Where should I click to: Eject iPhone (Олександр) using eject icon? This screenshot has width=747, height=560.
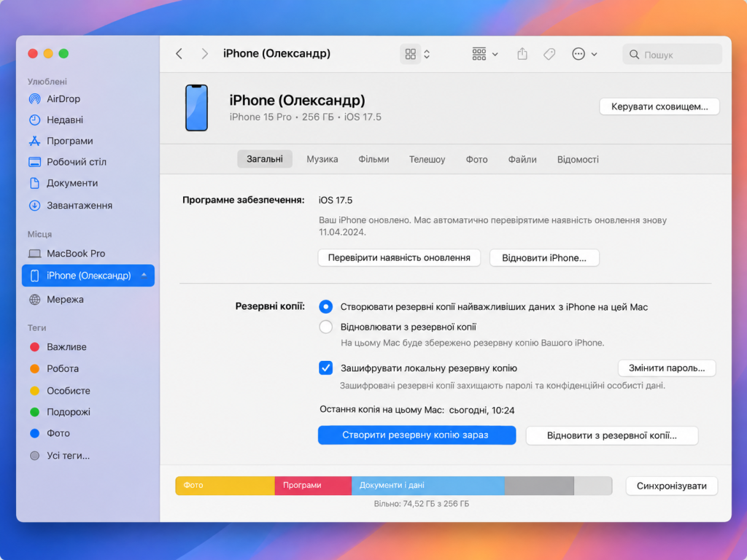click(x=144, y=275)
